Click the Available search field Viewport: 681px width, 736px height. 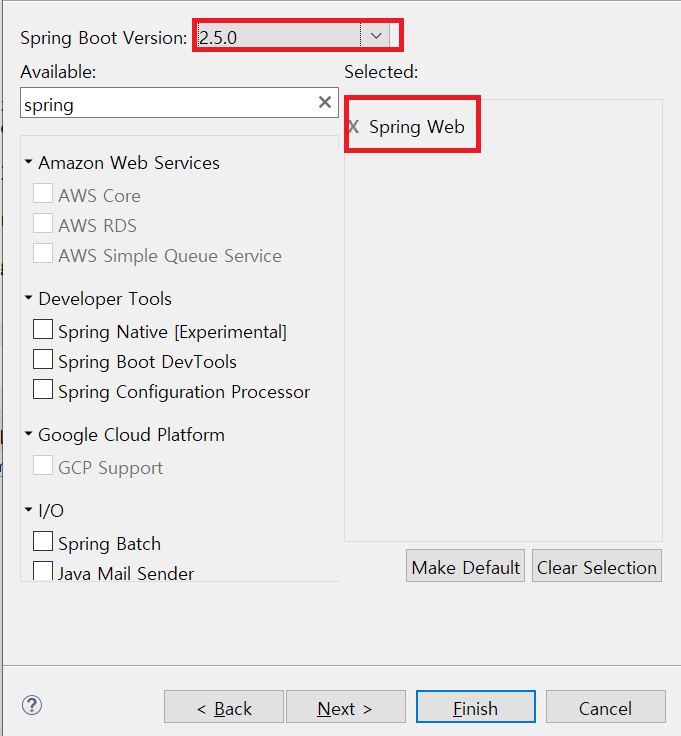[179, 102]
